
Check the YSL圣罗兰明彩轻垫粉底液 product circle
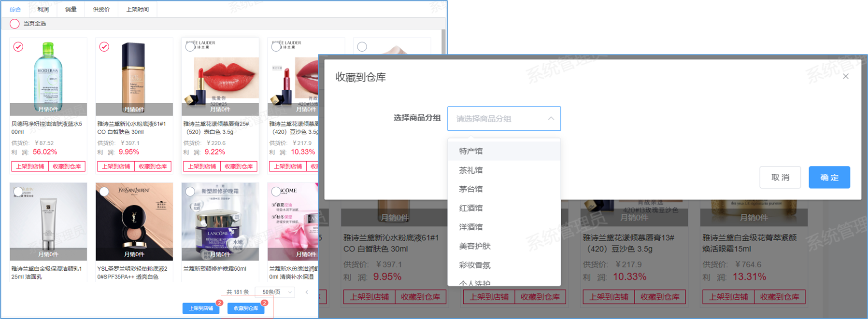point(104,192)
